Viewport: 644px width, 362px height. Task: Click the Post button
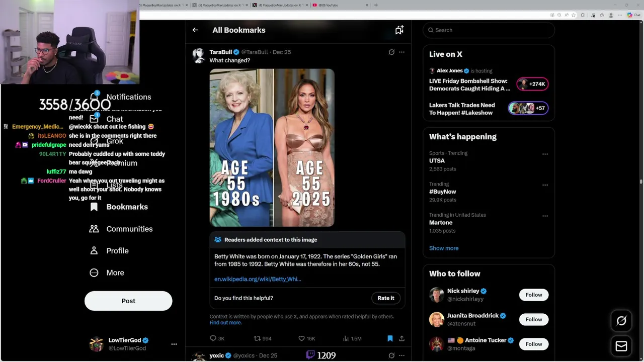coord(128,301)
